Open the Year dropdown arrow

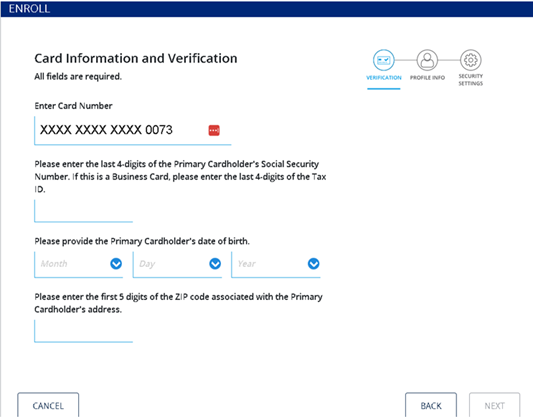tap(313, 264)
